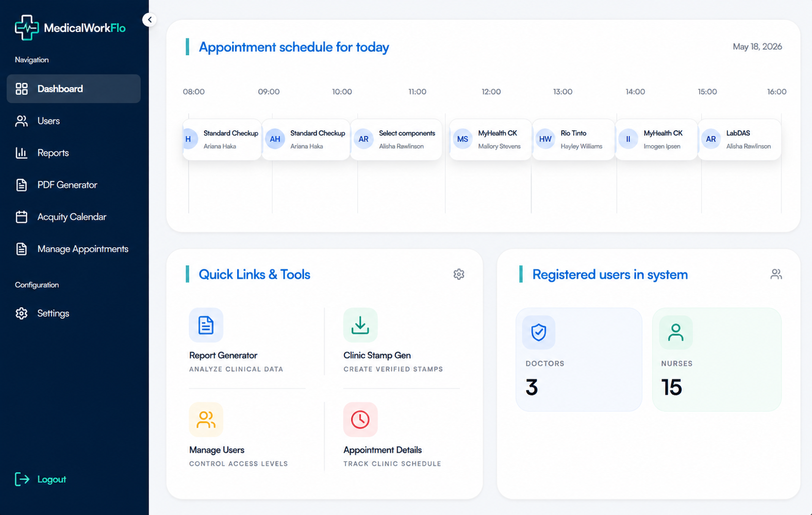Click the 09:00 timeline hour label

coord(269,92)
